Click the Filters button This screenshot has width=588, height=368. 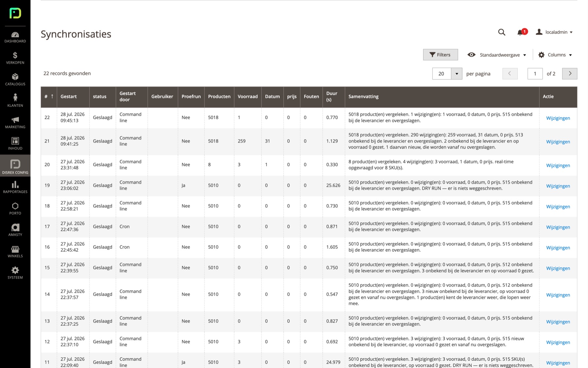pos(440,55)
